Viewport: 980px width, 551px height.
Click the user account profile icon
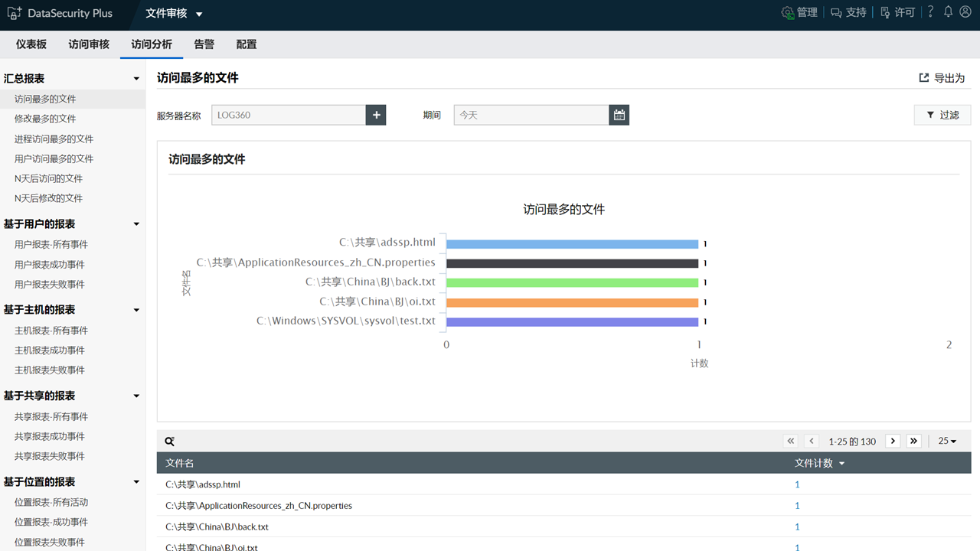pos(965,11)
